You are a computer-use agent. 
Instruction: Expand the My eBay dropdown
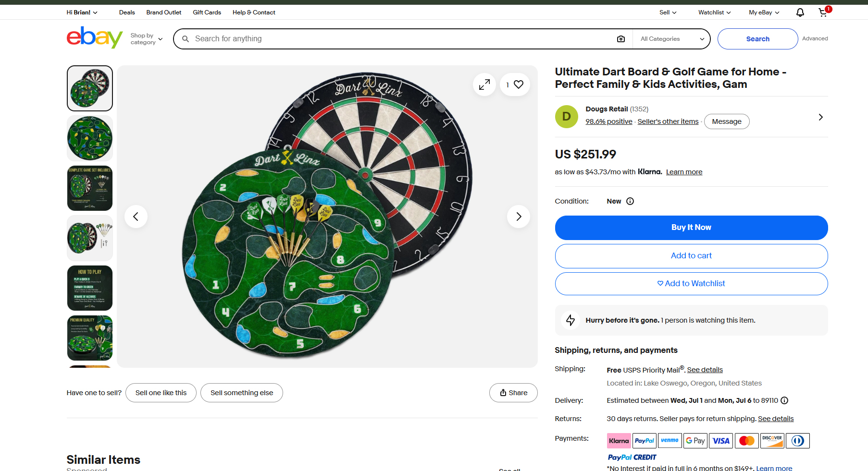tap(764, 12)
